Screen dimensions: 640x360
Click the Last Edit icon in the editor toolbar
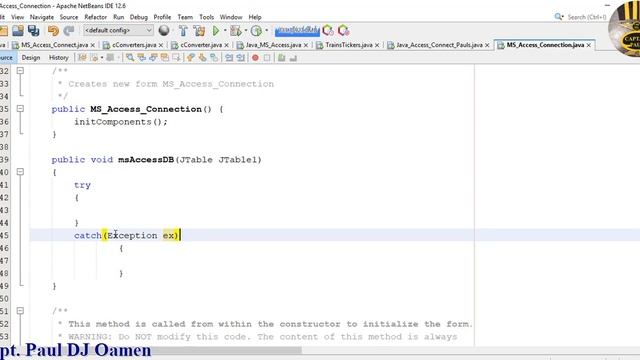coord(82,58)
